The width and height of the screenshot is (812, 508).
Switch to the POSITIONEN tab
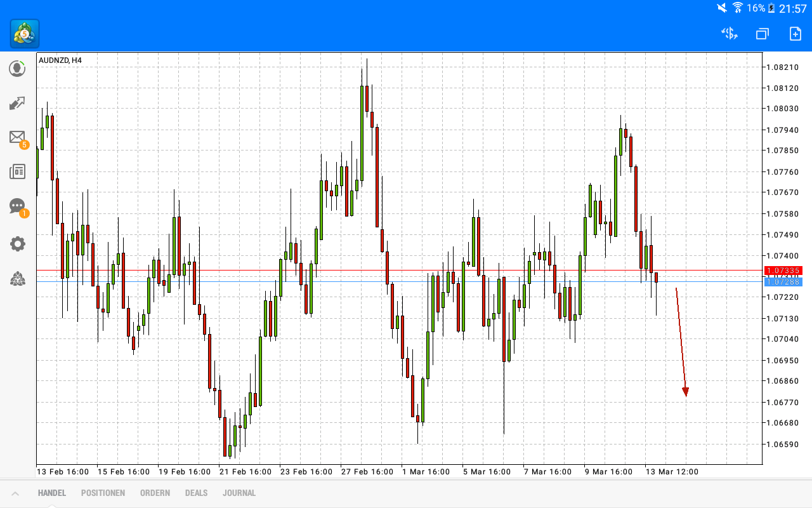[103, 493]
